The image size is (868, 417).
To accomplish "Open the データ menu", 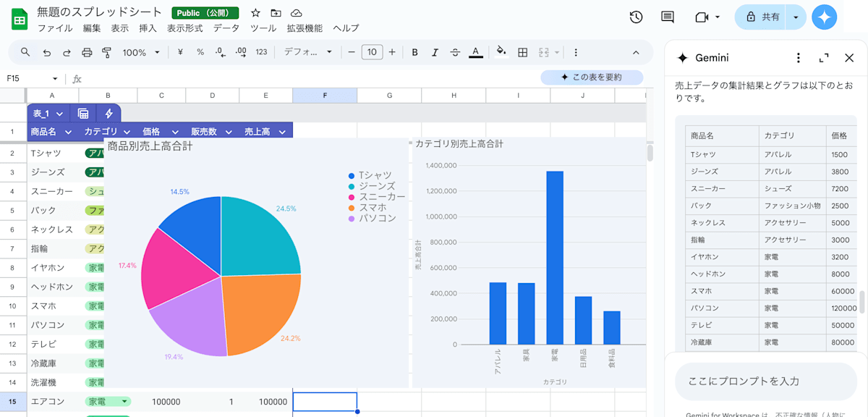I will tap(226, 28).
